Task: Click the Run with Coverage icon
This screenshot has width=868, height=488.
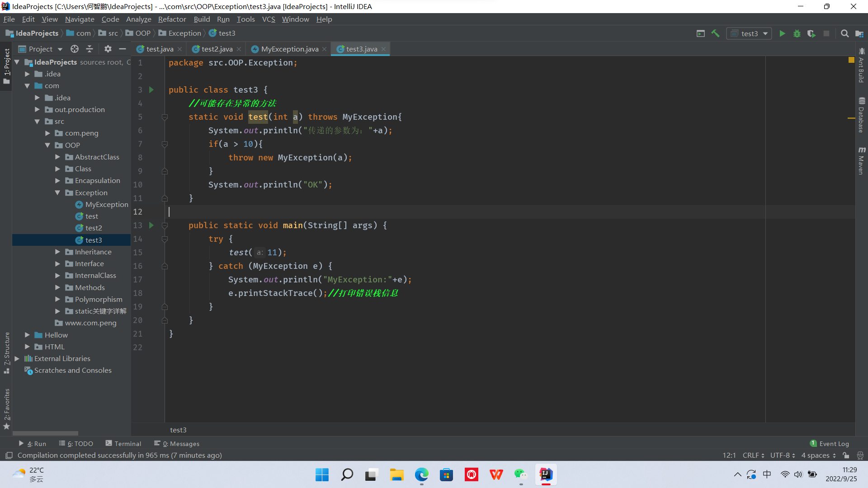Action: pyautogui.click(x=811, y=33)
